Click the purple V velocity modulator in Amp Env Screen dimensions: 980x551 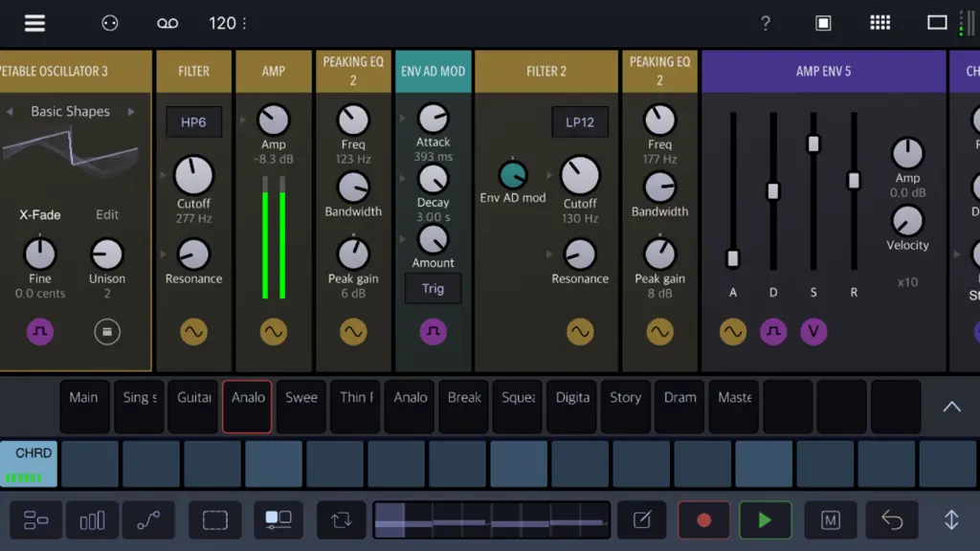click(813, 332)
